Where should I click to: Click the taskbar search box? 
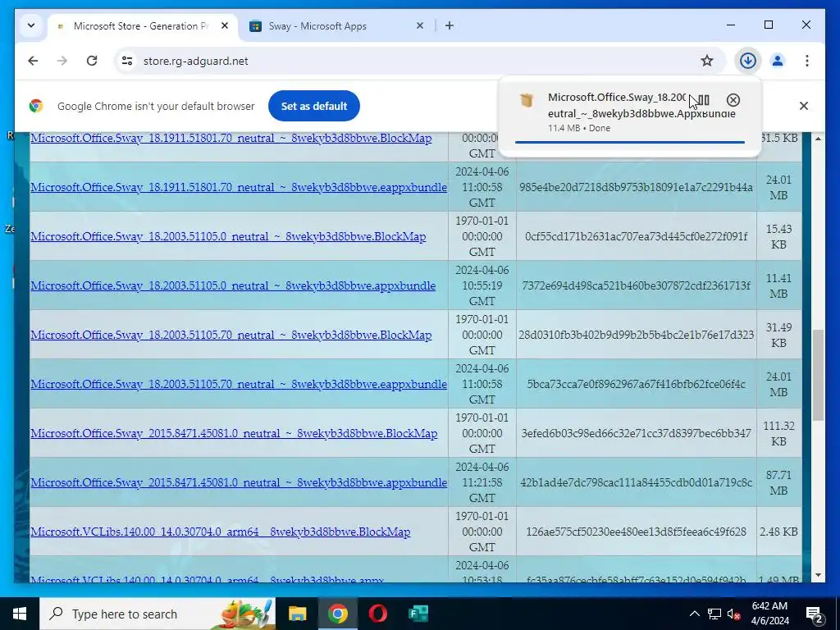pyautogui.click(x=157, y=614)
